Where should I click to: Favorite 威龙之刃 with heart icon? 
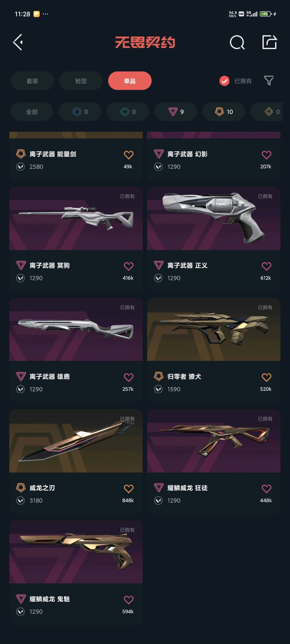[129, 488]
